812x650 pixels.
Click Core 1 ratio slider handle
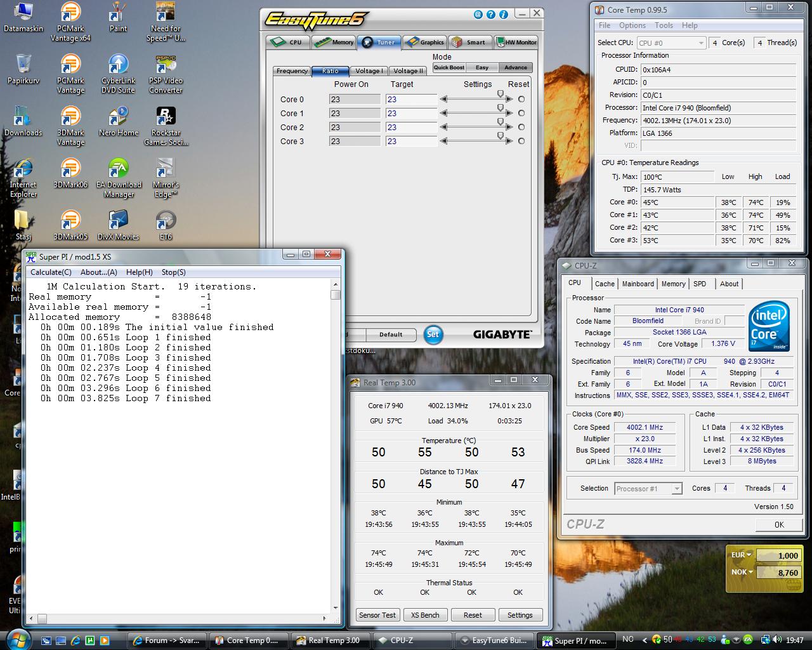pyautogui.click(x=501, y=108)
